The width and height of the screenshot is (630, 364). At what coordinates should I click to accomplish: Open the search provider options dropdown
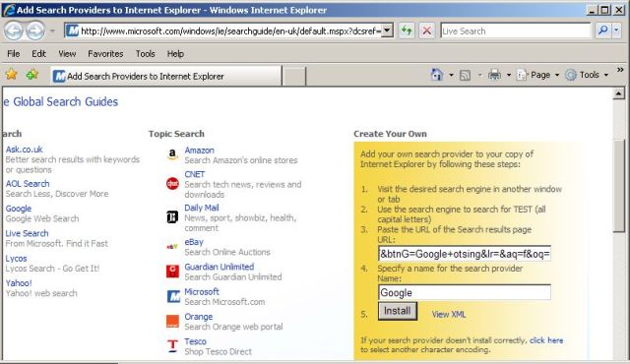coord(616,30)
